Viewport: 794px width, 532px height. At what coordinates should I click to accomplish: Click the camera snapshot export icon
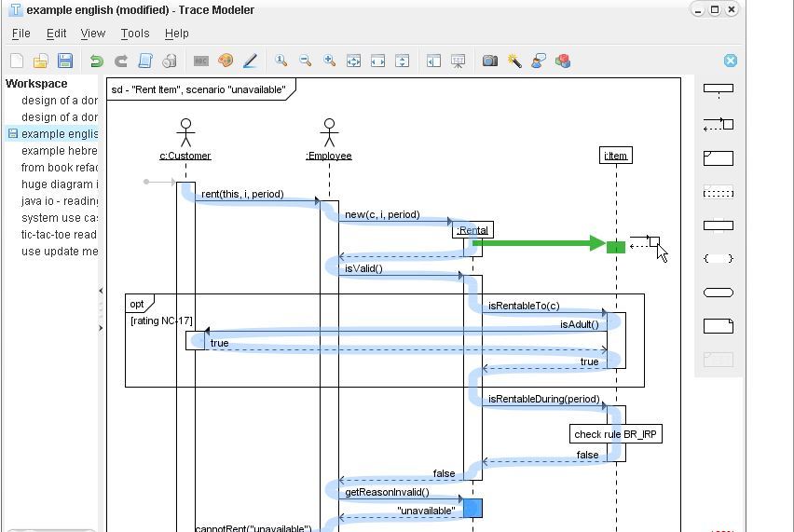tap(490, 61)
